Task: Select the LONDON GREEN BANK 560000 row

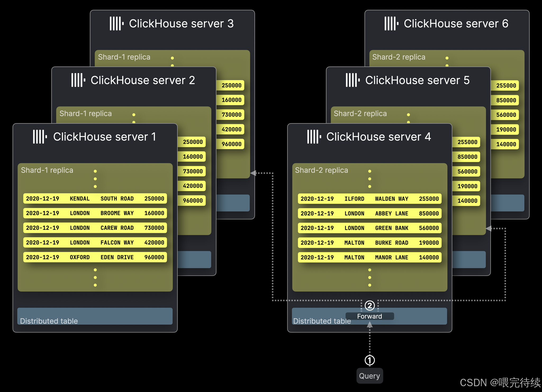Action: tap(370, 228)
